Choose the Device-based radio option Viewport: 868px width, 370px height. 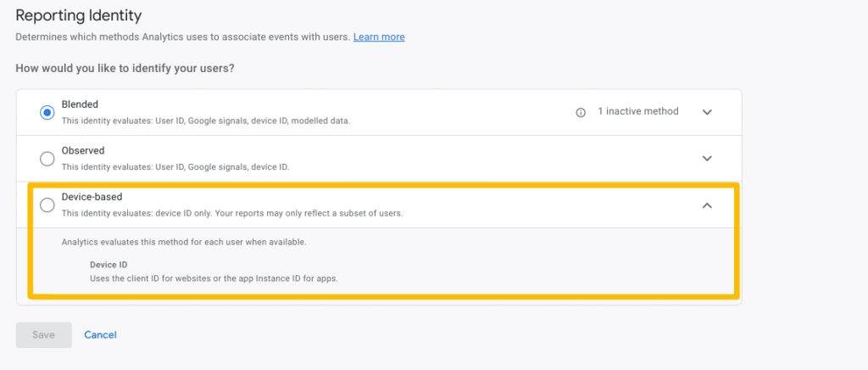pyautogui.click(x=47, y=205)
